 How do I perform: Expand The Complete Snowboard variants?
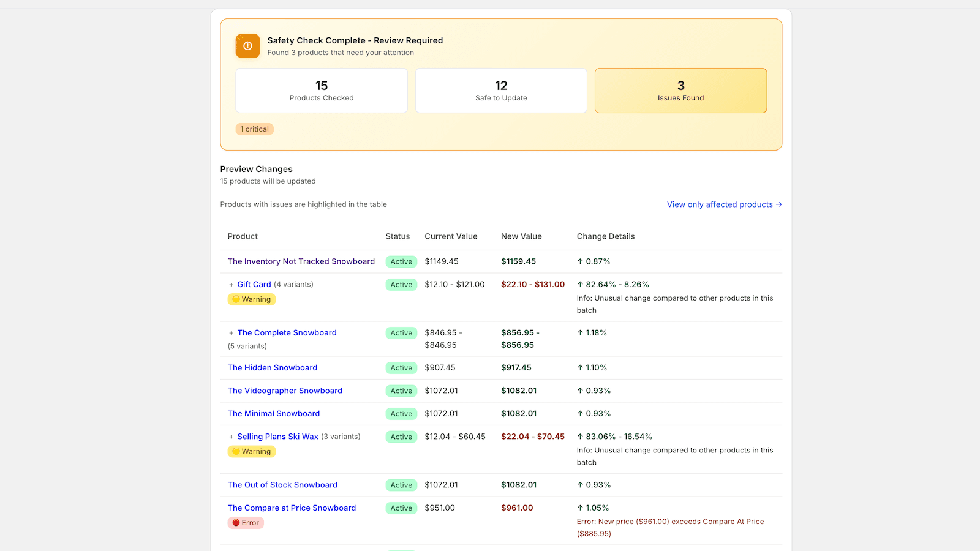tap(231, 333)
